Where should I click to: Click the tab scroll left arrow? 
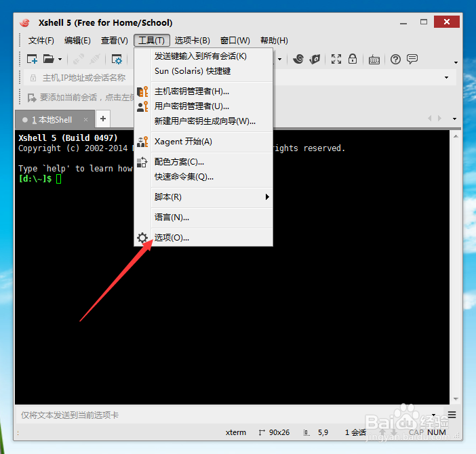click(x=430, y=119)
